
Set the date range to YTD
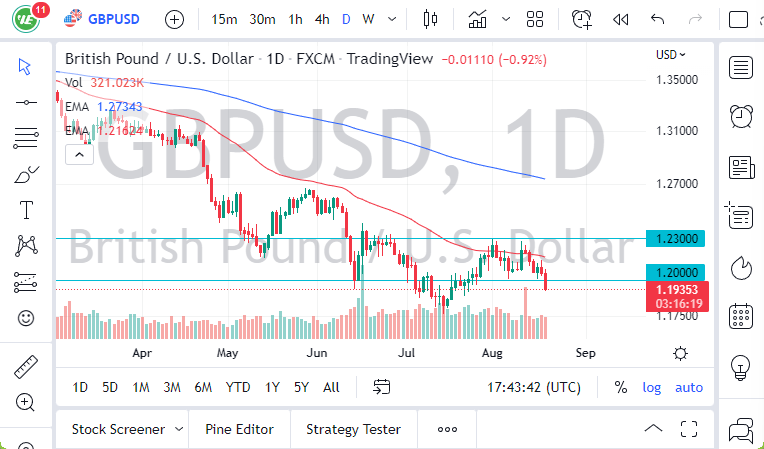[x=238, y=387]
